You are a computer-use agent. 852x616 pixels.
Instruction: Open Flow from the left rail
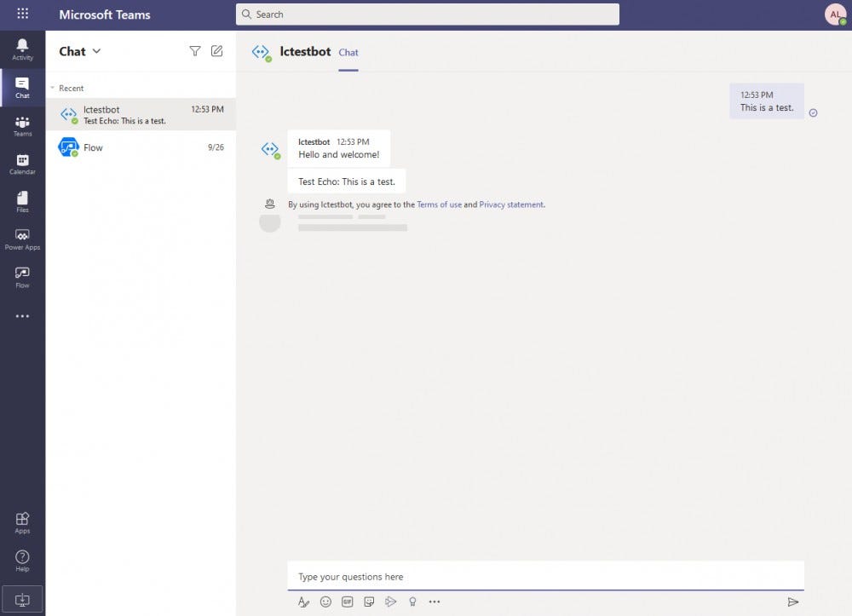21,274
